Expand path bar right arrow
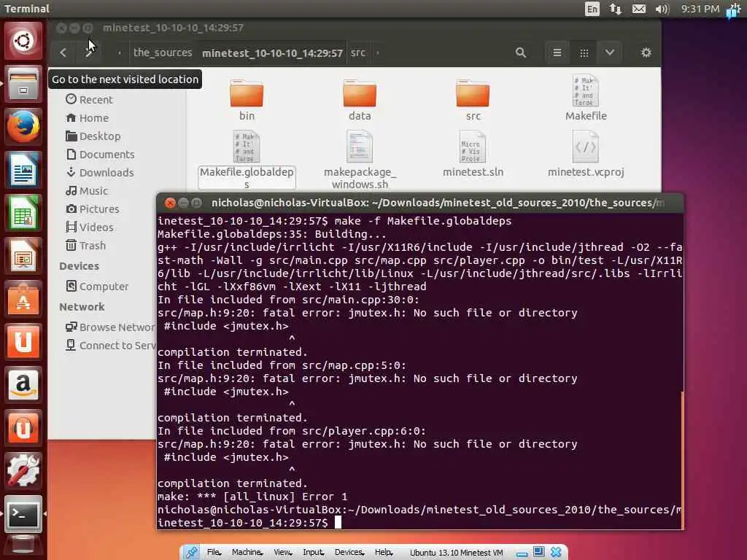Screen dimensions: 747x560 pyautogui.click(x=378, y=52)
